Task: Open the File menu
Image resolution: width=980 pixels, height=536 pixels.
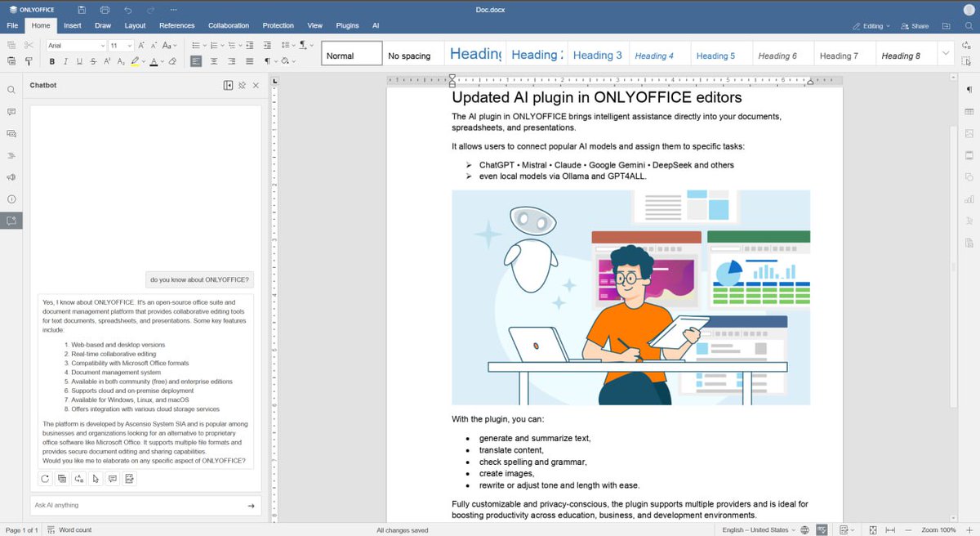Action: point(12,26)
